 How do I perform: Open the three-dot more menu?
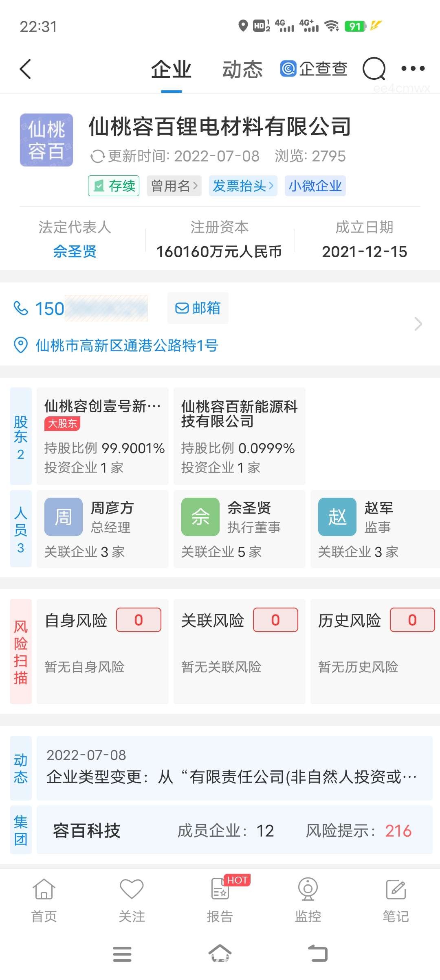pyautogui.click(x=413, y=68)
